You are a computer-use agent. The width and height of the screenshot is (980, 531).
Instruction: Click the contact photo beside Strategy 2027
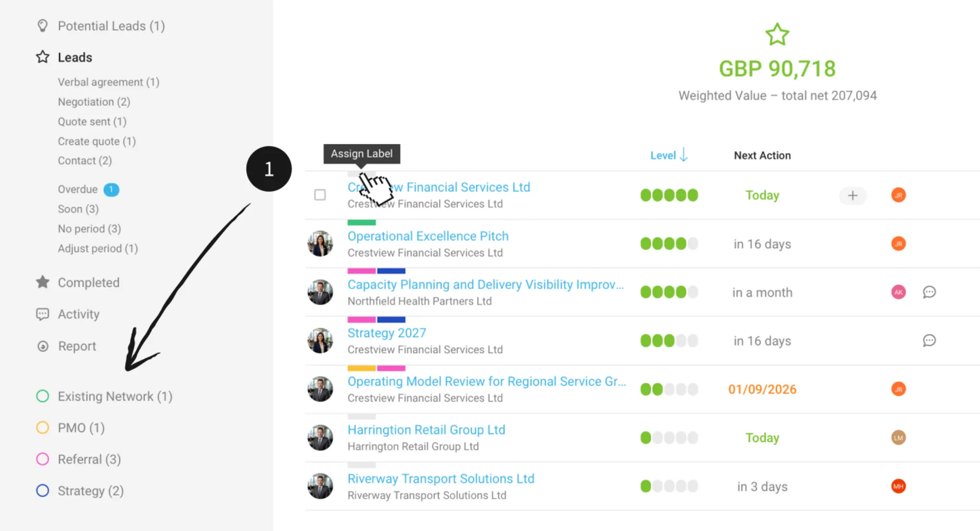[320, 341]
